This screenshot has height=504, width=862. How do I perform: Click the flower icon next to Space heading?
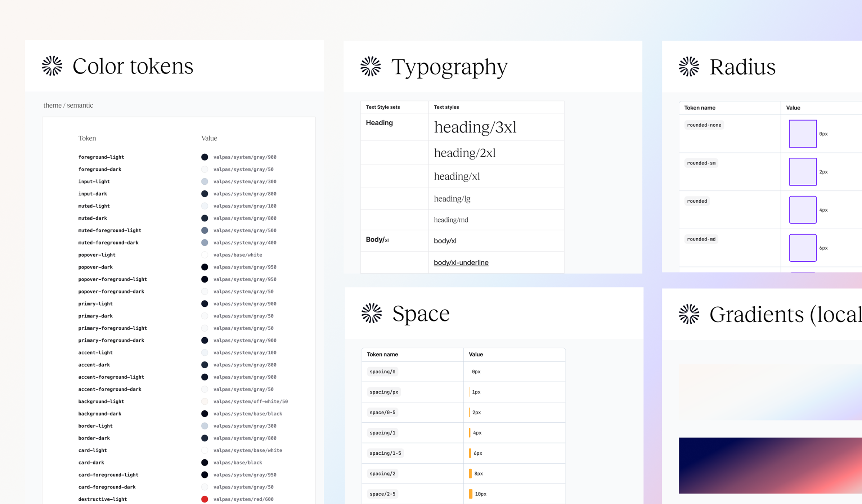(x=372, y=313)
